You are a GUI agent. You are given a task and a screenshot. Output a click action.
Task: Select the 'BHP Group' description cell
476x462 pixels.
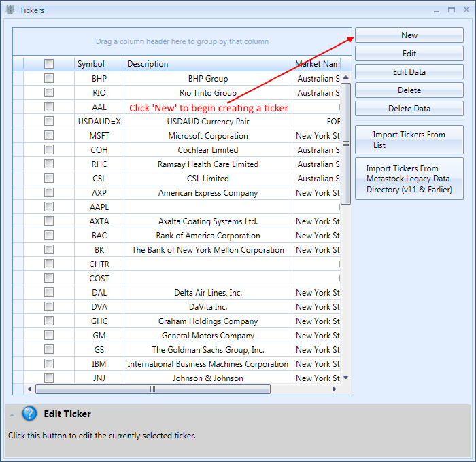(208, 78)
